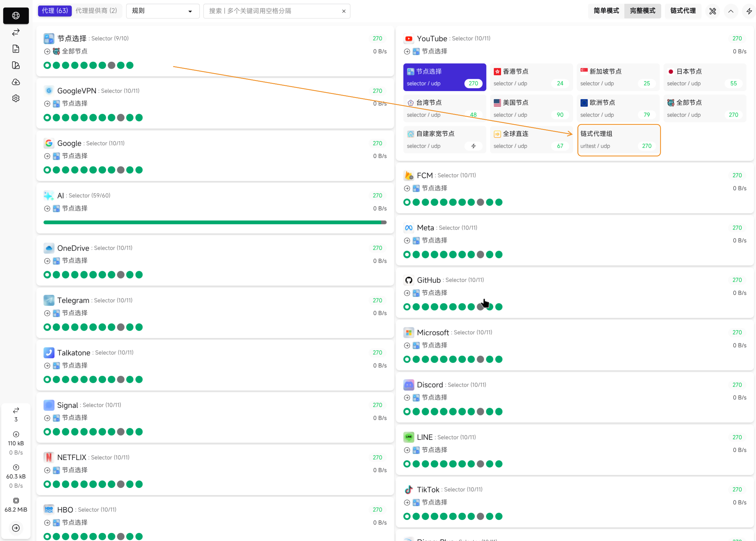Switch to 代理提供商 (2) tab
Image resolution: width=756 pixels, height=541 pixels.
[x=96, y=11]
